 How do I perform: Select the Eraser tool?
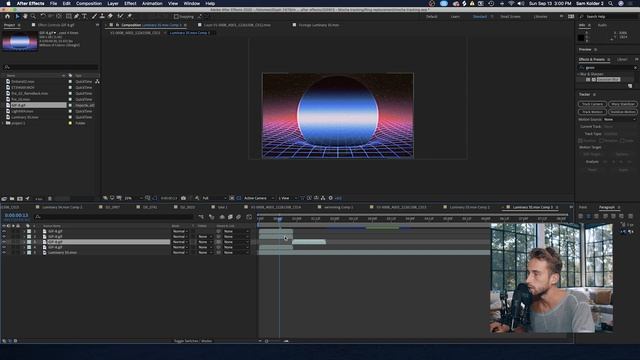110,16
